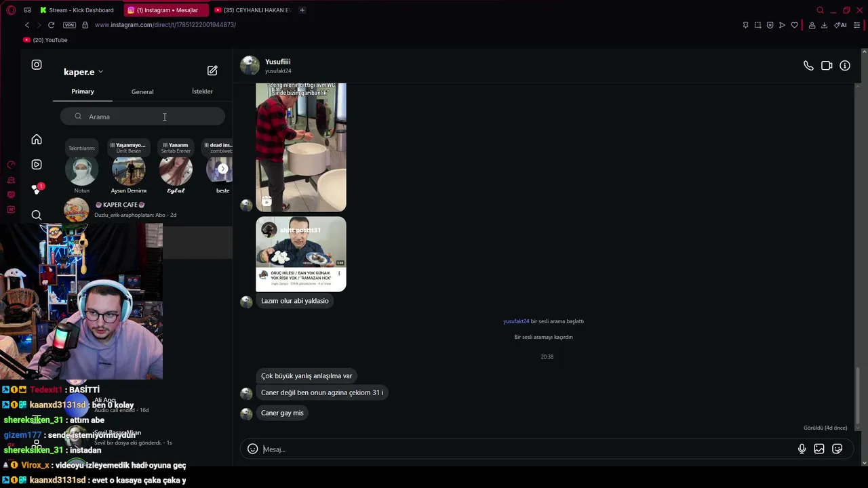Show next notes with carousel arrow

(x=222, y=169)
